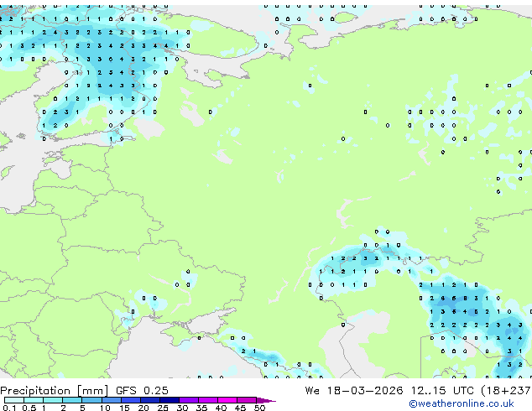Click the 45–50 mm legend color swatch
Image resolution: width=532 pixels, height=411 pixels.
point(247,400)
